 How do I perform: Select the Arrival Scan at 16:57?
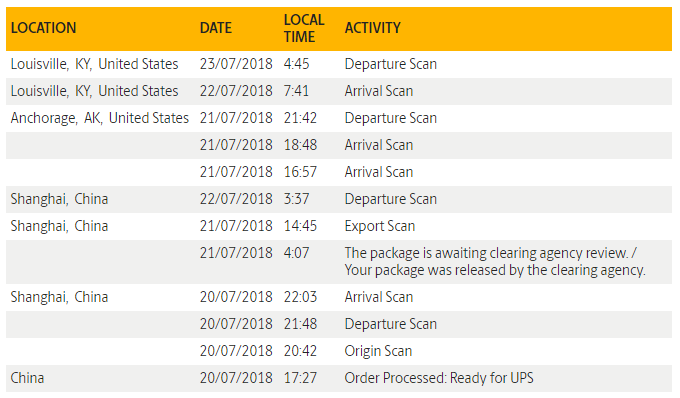(339, 172)
